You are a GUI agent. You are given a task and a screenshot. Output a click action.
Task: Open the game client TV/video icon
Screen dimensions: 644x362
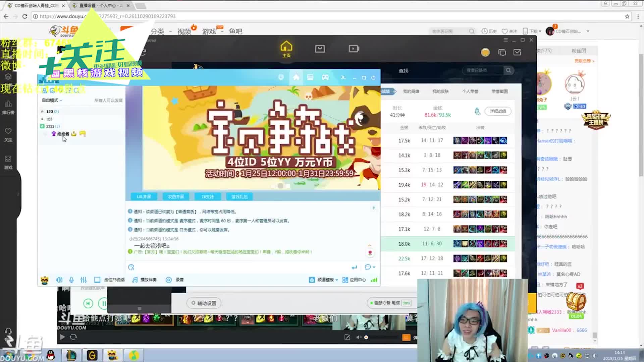click(x=320, y=49)
